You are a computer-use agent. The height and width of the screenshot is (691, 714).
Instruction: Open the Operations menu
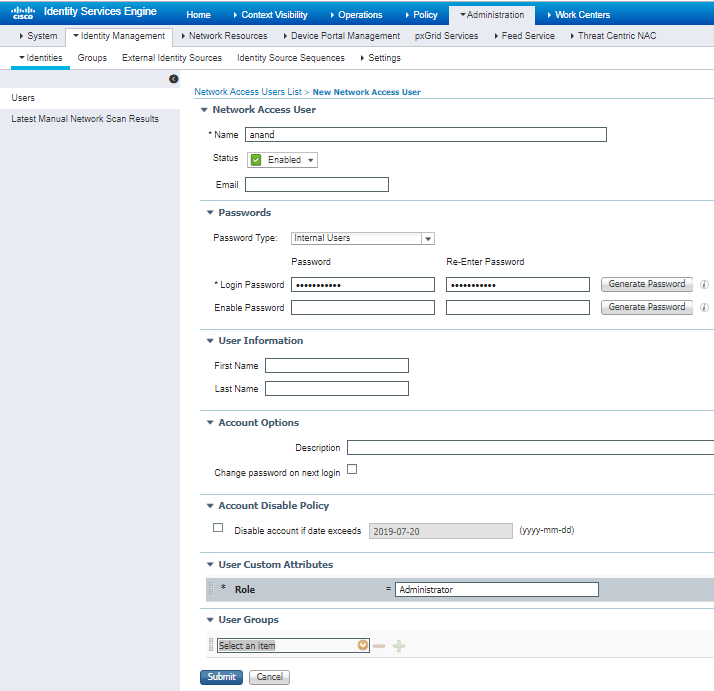(x=357, y=15)
